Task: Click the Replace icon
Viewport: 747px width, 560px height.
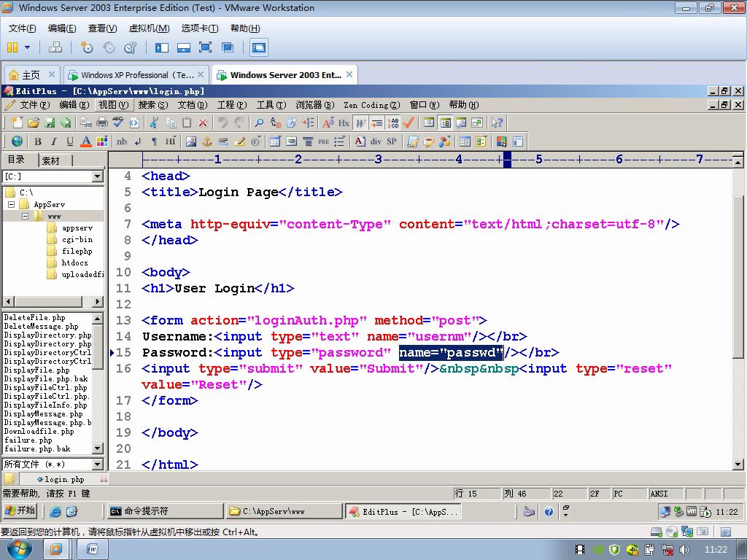Action: 275,122
